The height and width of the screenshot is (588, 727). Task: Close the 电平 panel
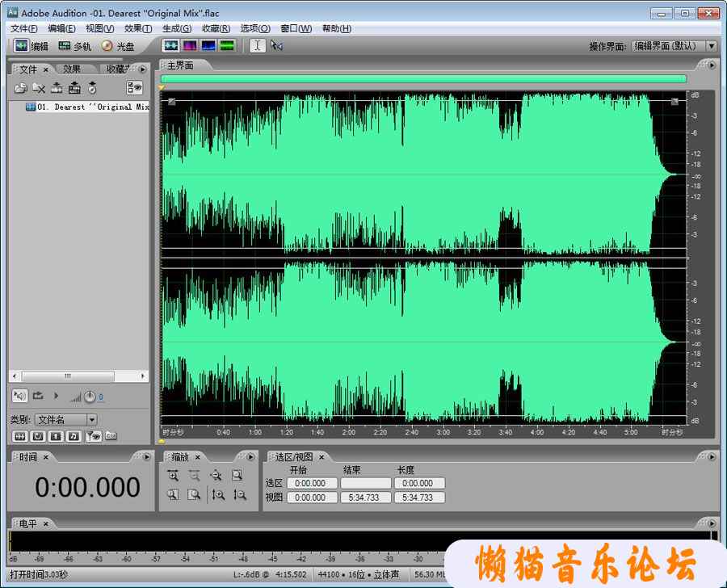pyautogui.click(x=46, y=524)
